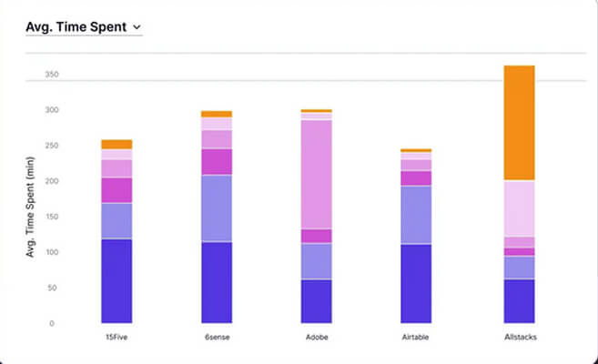Select the light purple segment of 15Five bar

117,221
